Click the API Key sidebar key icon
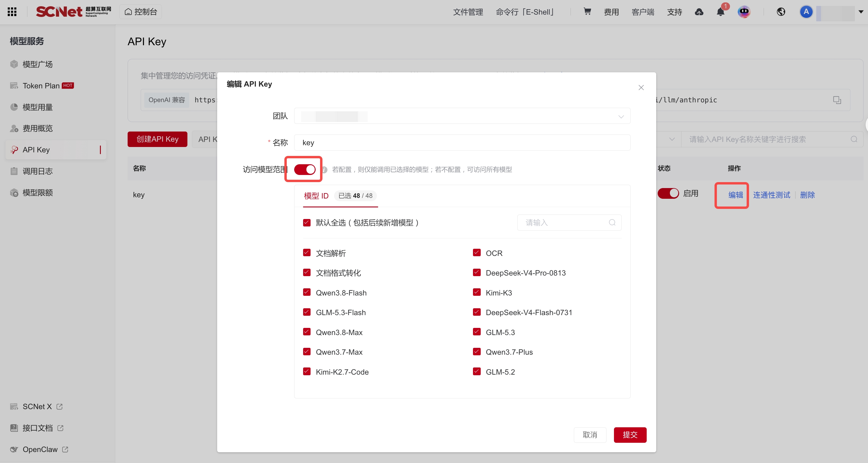The width and height of the screenshot is (868, 463). coord(14,150)
